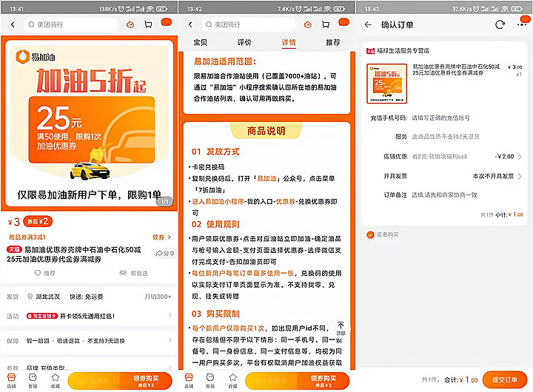Tap 快递: 免运费 shipping text
The height and width of the screenshot is (392, 533).
[87, 297]
